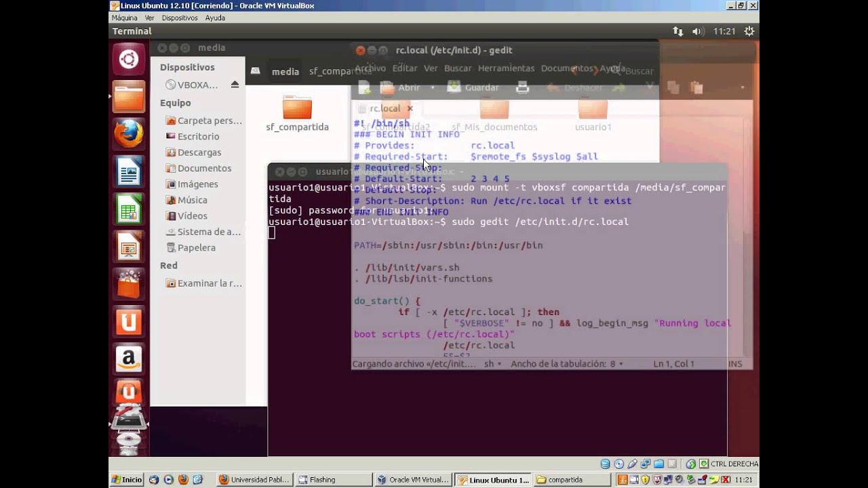Click gedit Guardar save button
Screen dimensions: 868x488
click(474, 87)
